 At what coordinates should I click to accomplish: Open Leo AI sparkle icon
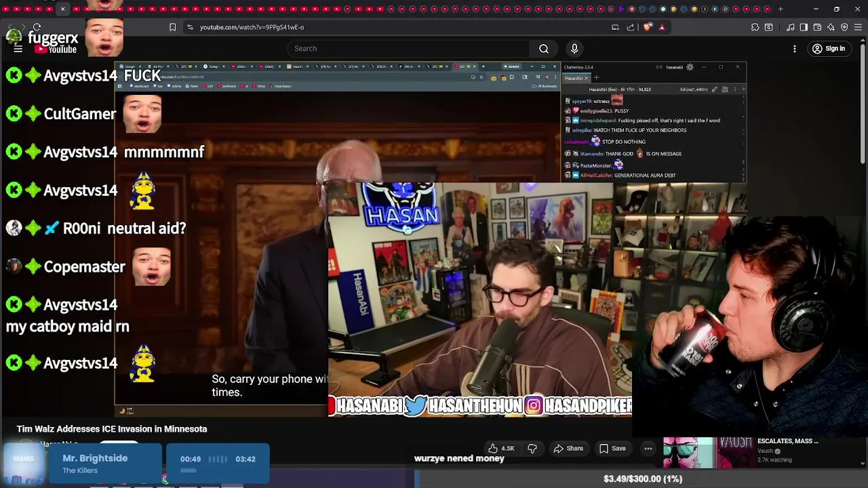pos(831,27)
